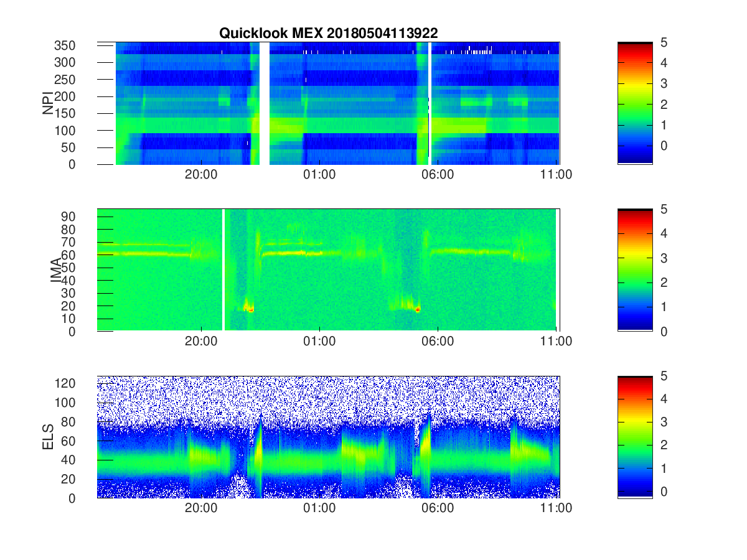Click the NPI panel colorbar

point(635,103)
